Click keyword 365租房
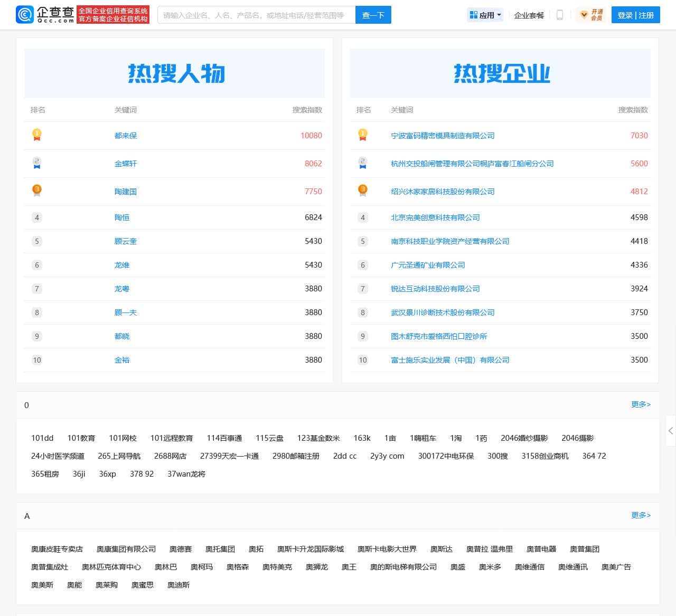This screenshot has width=676, height=616. pos(45,474)
